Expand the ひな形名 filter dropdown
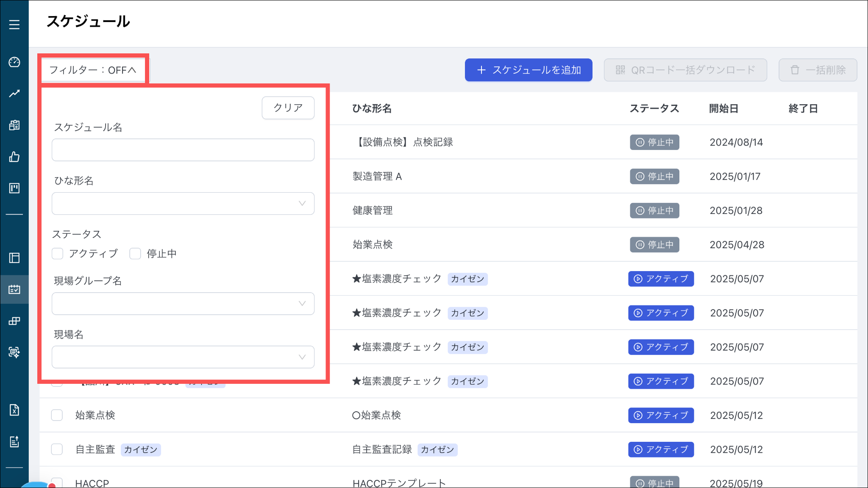868x488 pixels. [183, 204]
